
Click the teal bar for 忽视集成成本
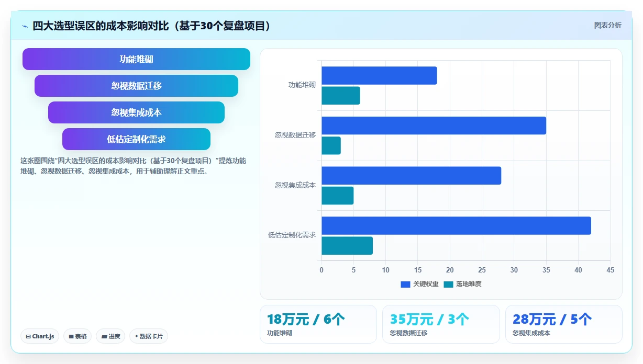coord(338,196)
